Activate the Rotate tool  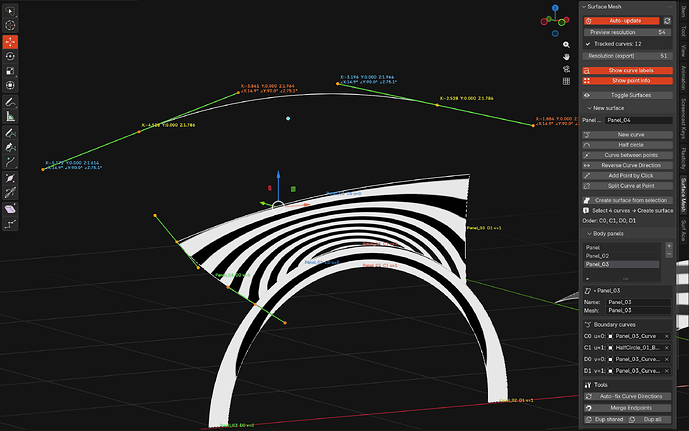10,56
